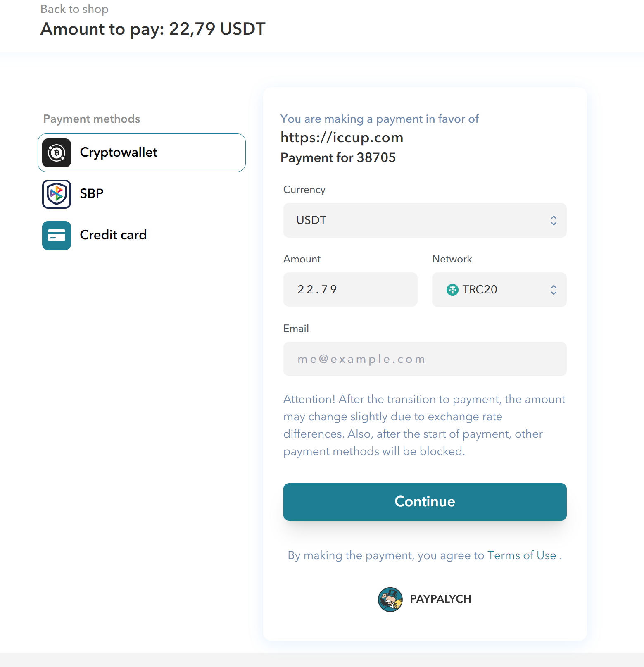Select the Cryptowallet payment method

pyautogui.click(x=142, y=152)
